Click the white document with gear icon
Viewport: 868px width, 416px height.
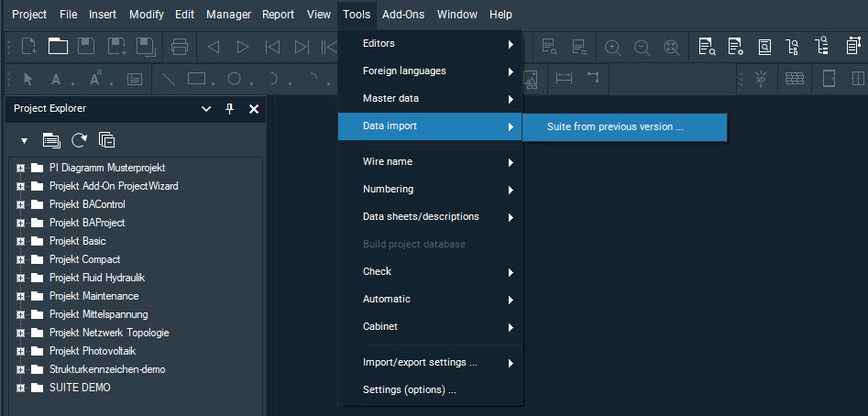click(x=736, y=47)
